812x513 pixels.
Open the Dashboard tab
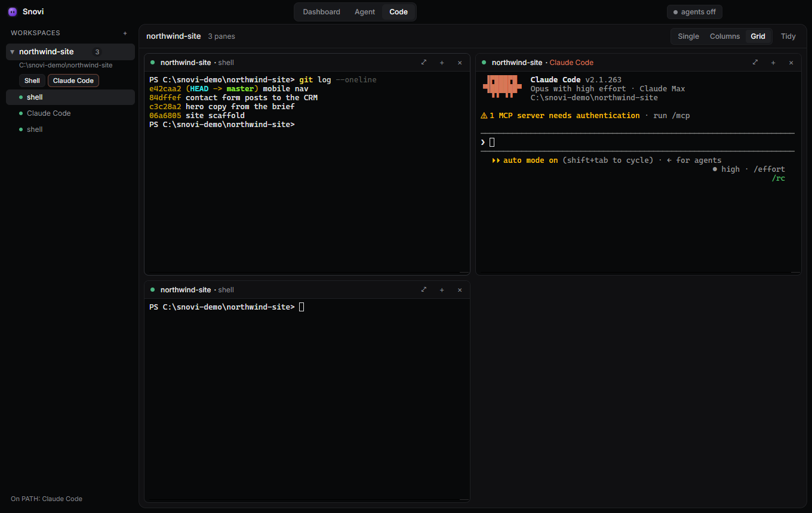coord(321,12)
